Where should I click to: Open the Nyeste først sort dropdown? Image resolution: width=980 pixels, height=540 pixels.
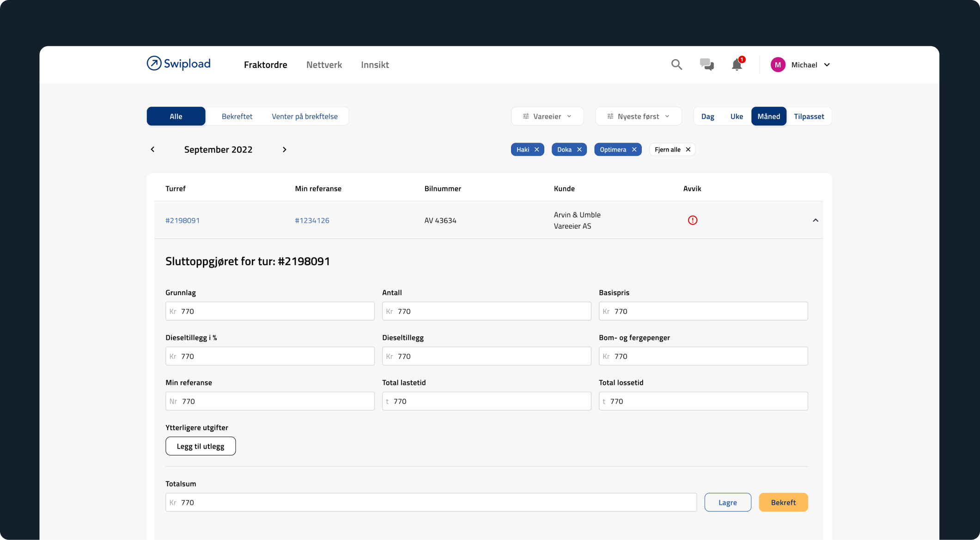tap(638, 116)
